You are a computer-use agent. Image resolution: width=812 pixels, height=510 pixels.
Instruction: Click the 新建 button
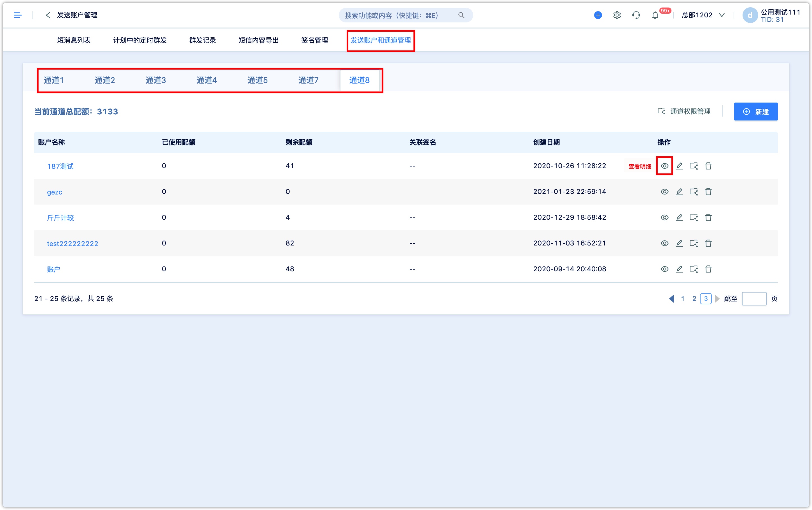click(755, 112)
